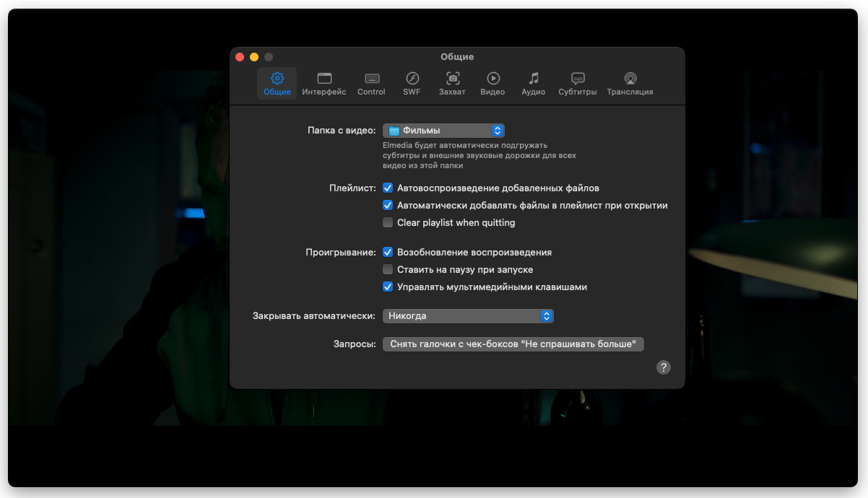Switch to the Трансляция streaming tab

630,84
